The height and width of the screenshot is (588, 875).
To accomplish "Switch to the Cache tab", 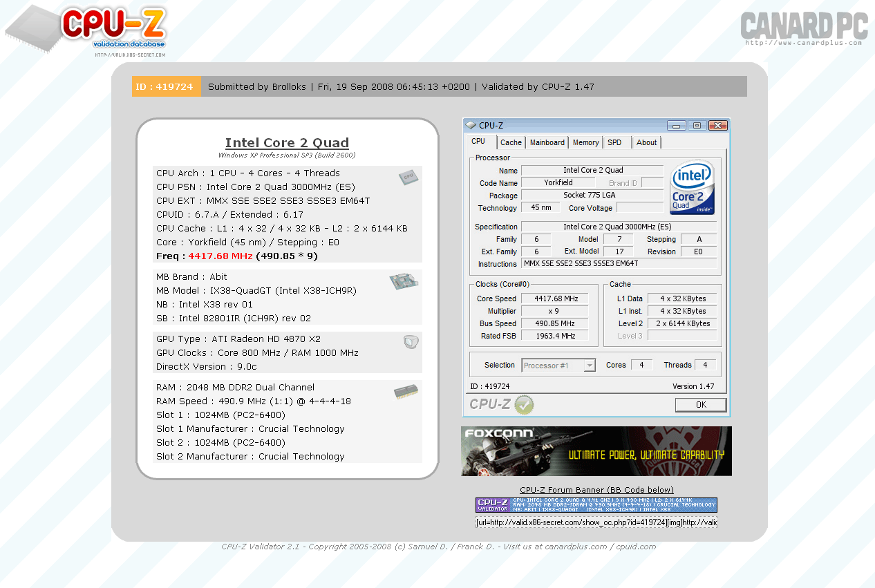I will [x=511, y=142].
